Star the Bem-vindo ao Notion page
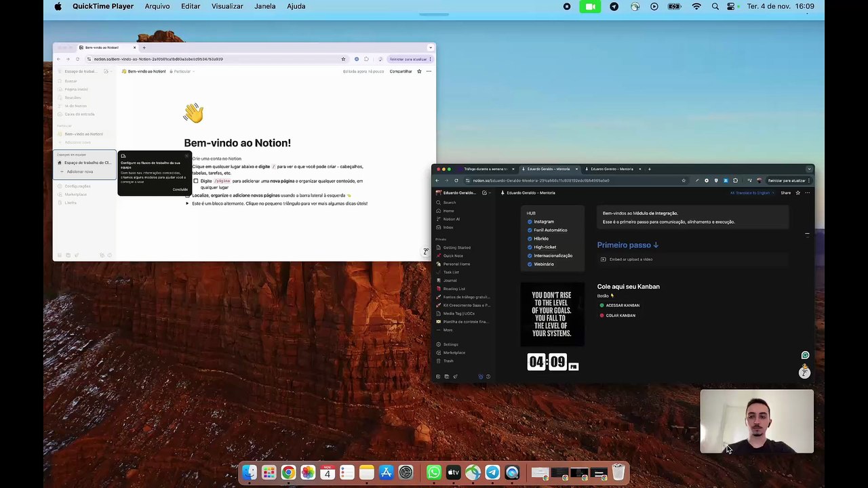 [419, 71]
